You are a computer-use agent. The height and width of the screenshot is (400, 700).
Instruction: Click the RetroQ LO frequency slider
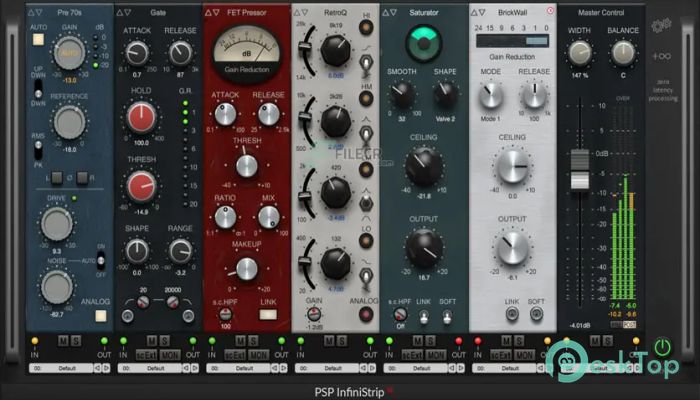305,261
